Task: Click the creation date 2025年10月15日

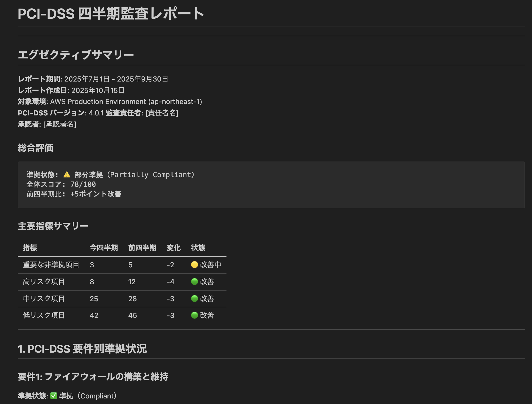Action: click(x=98, y=90)
